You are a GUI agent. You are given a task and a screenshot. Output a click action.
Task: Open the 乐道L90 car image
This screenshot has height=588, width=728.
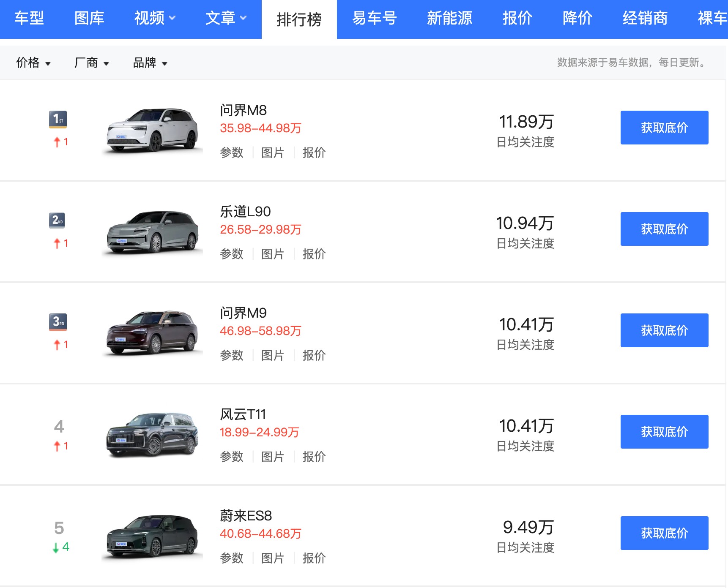point(152,231)
